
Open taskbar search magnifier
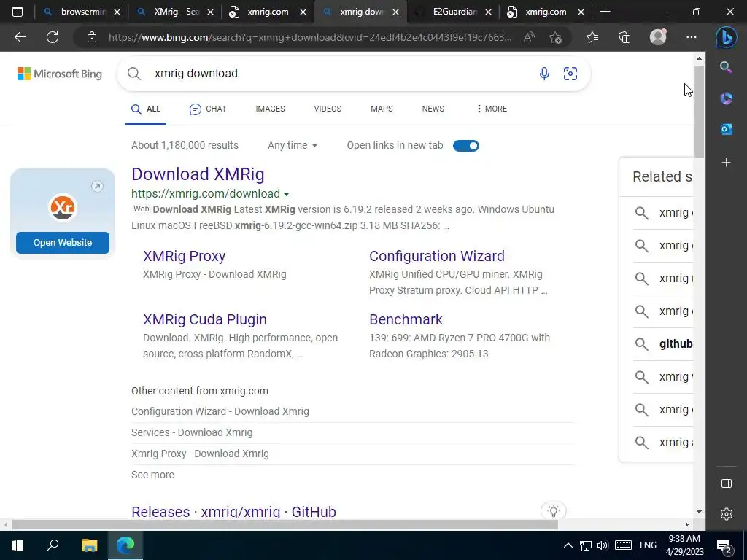[x=53, y=545]
